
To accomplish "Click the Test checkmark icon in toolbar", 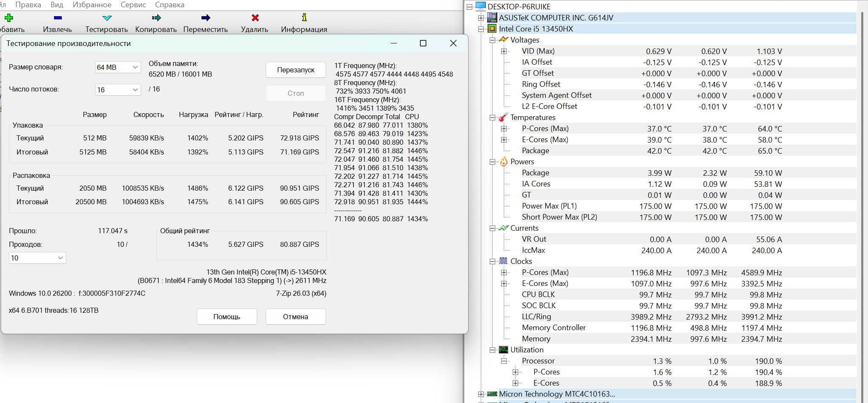I will coord(107,18).
